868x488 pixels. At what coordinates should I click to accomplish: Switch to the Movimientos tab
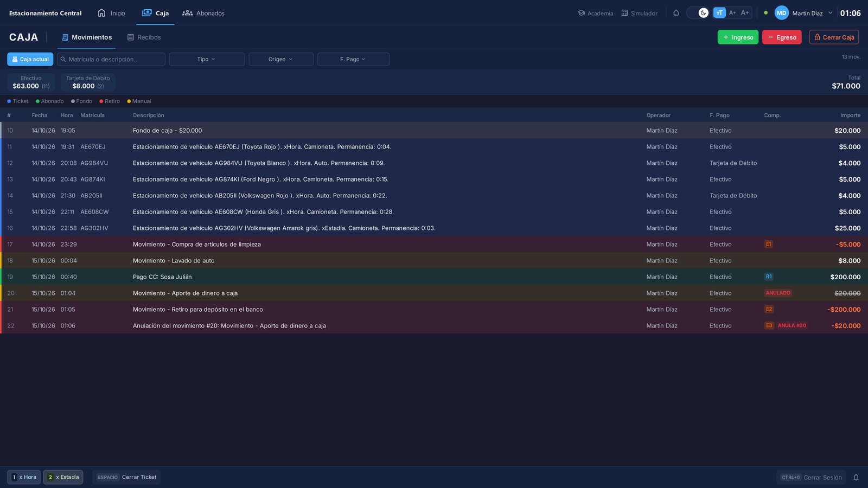click(87, 37)
